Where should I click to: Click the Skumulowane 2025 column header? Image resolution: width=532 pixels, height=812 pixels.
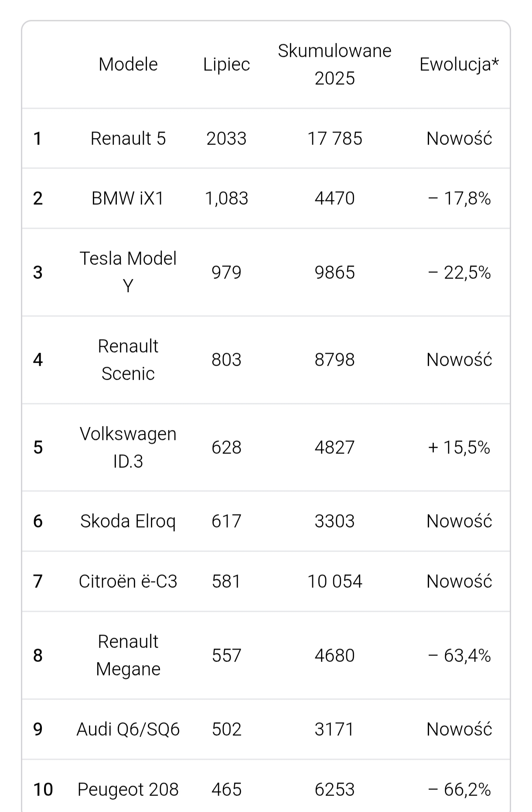click(334, 65)
